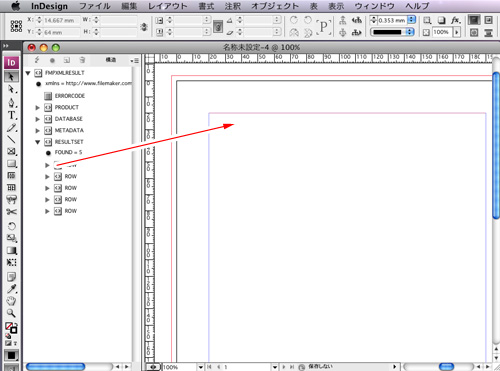Open the fx effects button
This screenshot has width=500, height=371.
(x=455, y=20)
